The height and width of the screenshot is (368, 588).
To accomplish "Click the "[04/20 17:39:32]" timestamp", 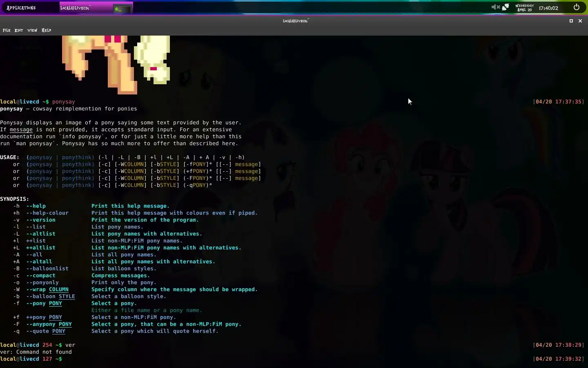I will [x=559, y=359].
